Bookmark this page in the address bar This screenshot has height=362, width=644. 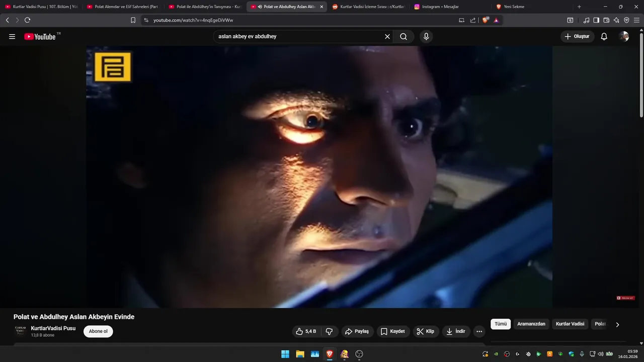point(133,20)
